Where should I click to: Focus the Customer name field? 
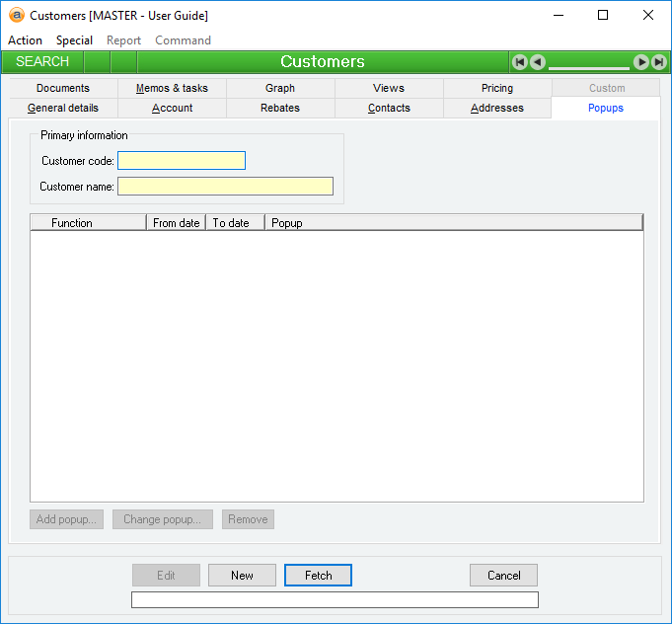225,187
